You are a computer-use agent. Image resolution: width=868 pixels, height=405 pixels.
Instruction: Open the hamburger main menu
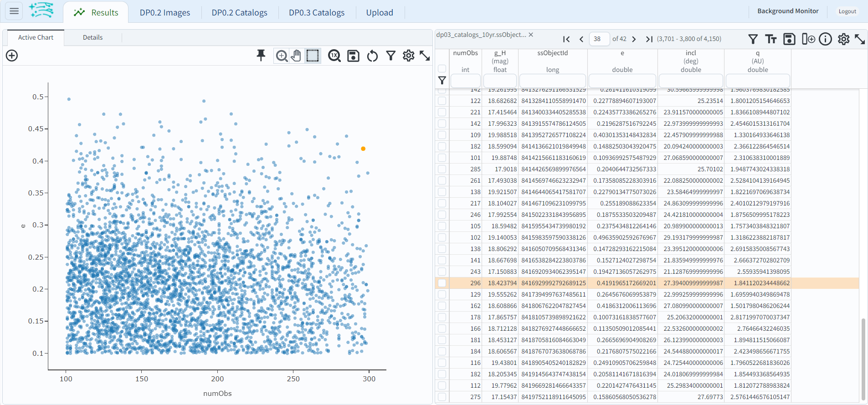(x=14, y=11)
